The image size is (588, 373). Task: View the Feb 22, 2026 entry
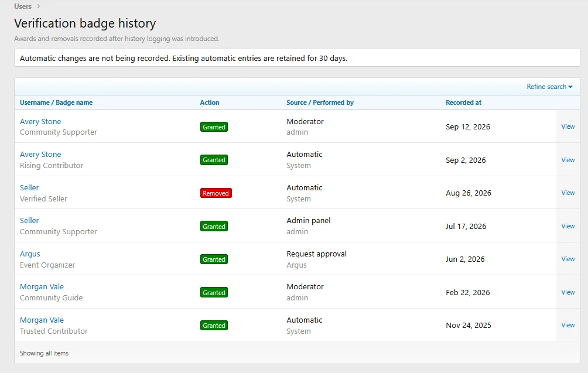(x=568, y=292)
